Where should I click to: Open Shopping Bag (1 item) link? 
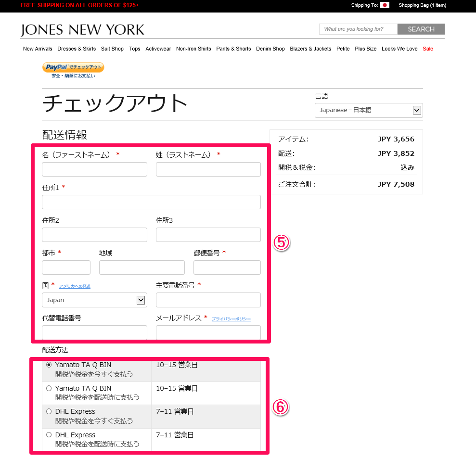[x=422, y=5]
